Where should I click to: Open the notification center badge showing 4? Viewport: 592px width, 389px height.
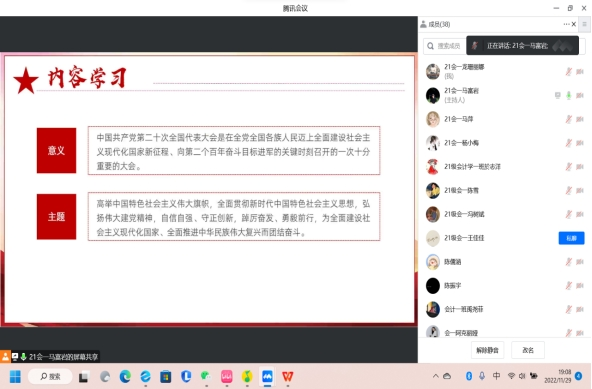(578, 376)
